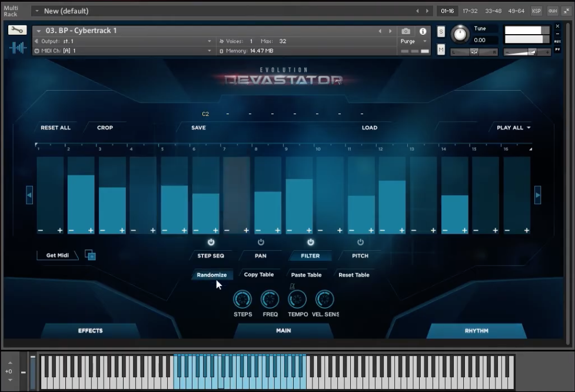Click the SAVE button
This screenshot has width=575, height=392.
198,128
